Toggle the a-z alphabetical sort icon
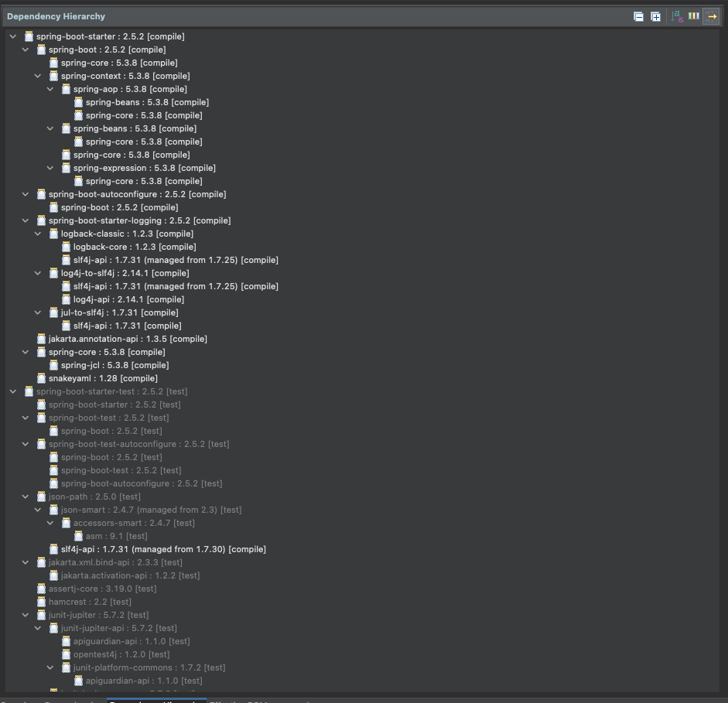This screenshot has width=728, height=703. click(677, 17)
